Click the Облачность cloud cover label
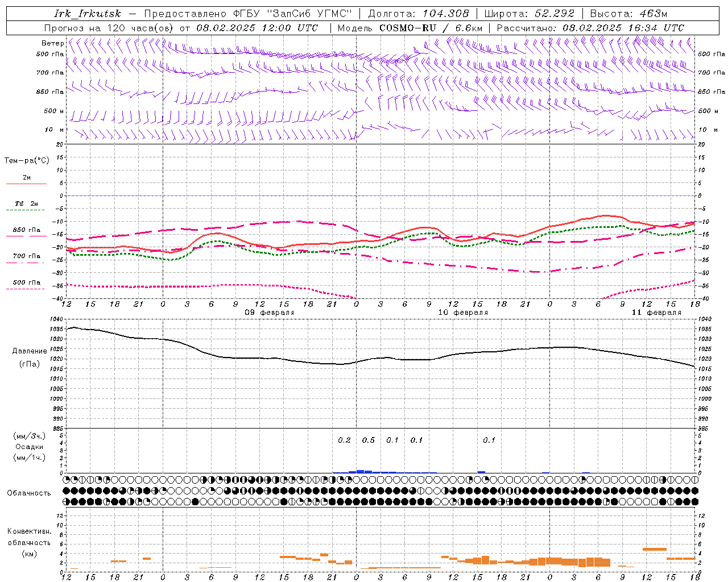The height and width of the screenshot is (582, 728). [29, 493]
